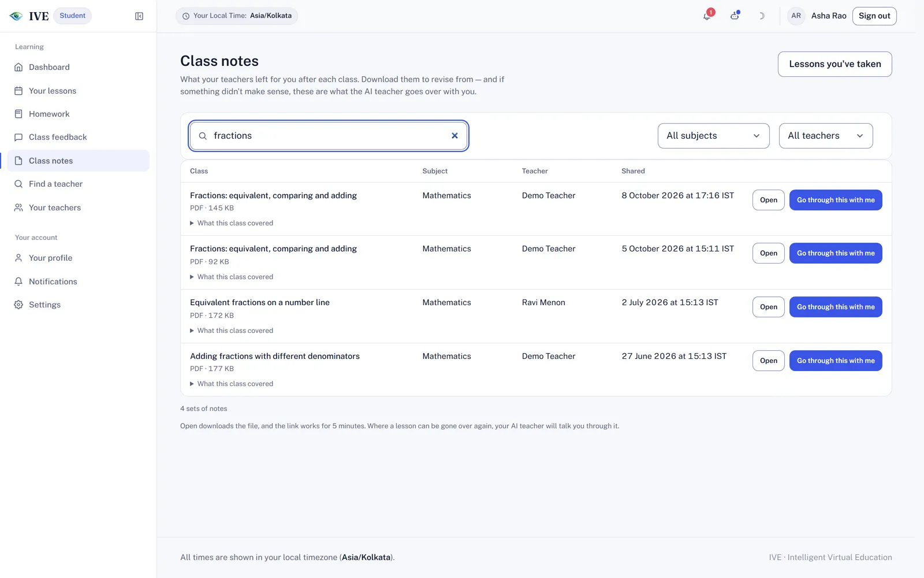Screen dimensions: 924x578
Task: Click into the fractions search field
Action: (328, 136)
